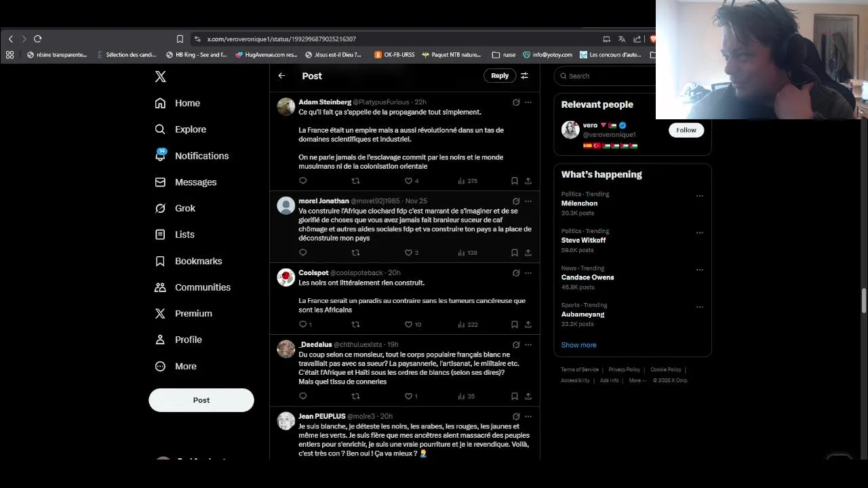The image size is (868, 488).
Task: Click the Show more trends link
Action: 578,345
